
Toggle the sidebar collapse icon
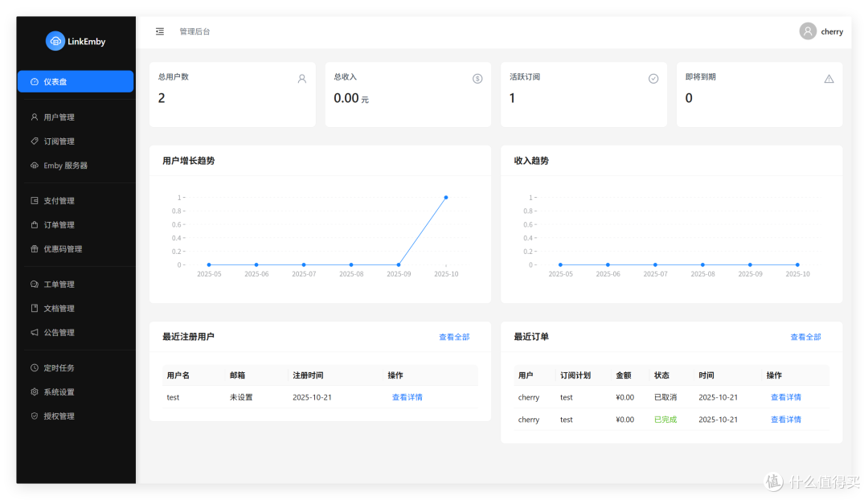[x=160, y=31]
